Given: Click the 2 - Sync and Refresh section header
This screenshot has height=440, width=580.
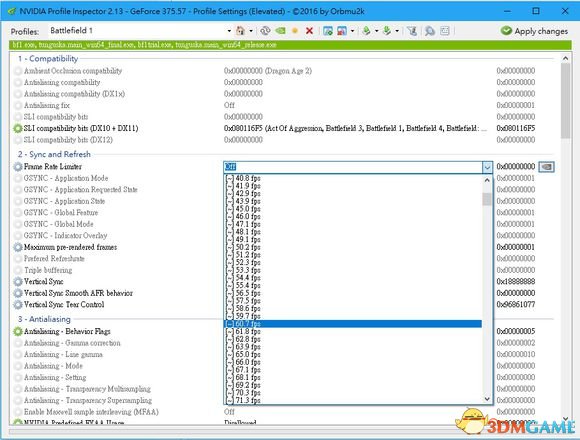Looking at the screenshot, I should click(54, 154).
